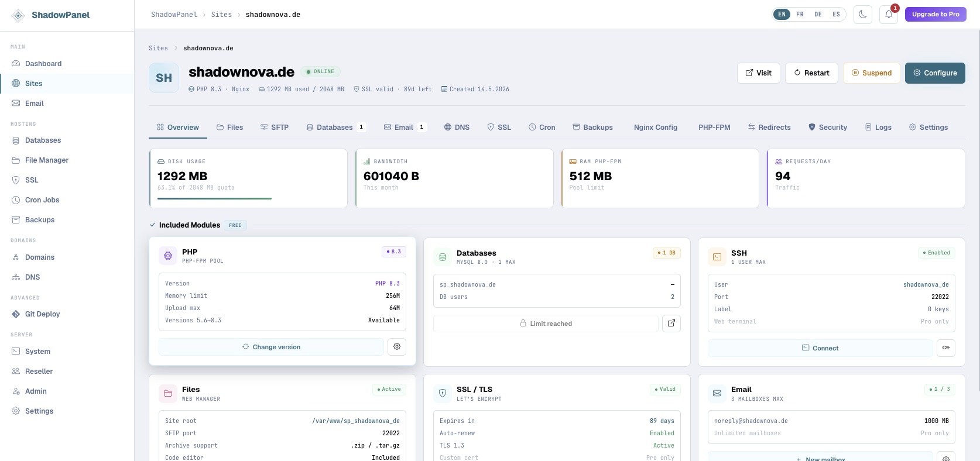Switch language to ES

click(x=836, y=15)
